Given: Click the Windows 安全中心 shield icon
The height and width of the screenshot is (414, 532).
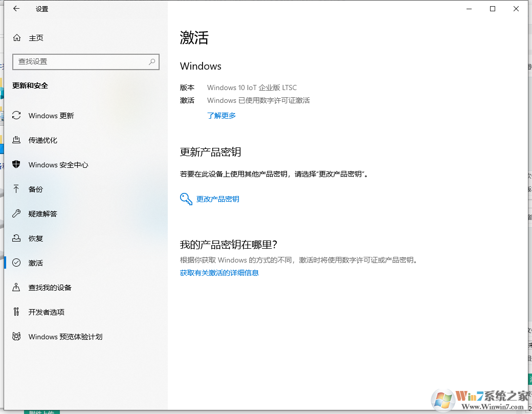Looking at the screenshot, I should pyautogui.click(x=16, y=165).
